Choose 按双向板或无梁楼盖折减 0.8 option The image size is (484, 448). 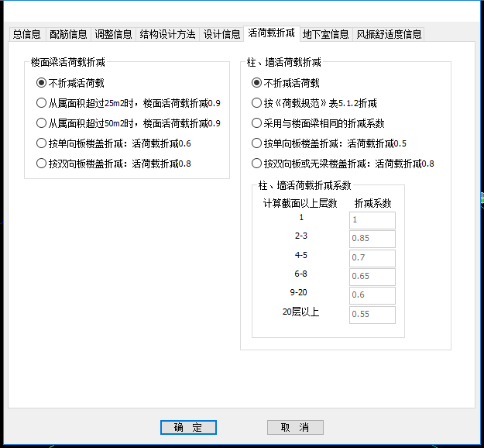point(342,164)
